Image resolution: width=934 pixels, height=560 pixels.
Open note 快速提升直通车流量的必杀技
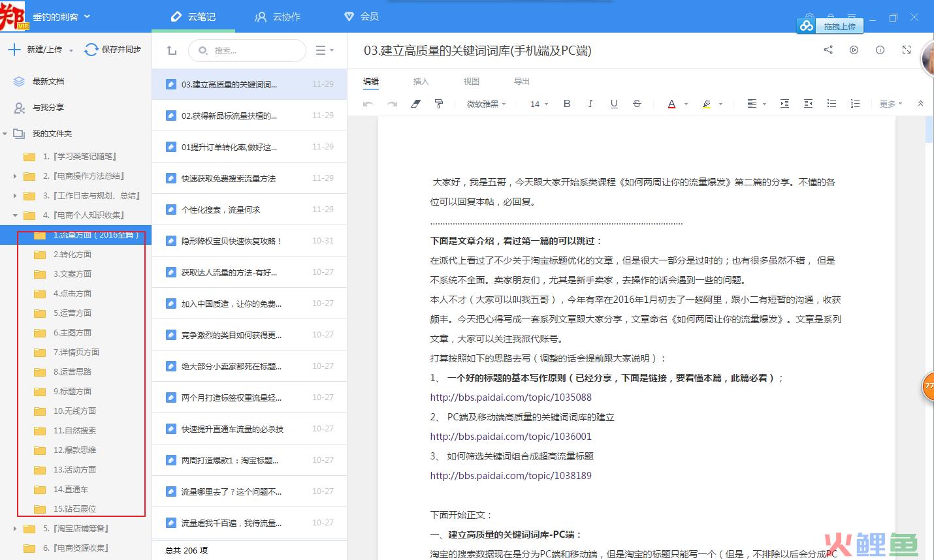[249, 429]
